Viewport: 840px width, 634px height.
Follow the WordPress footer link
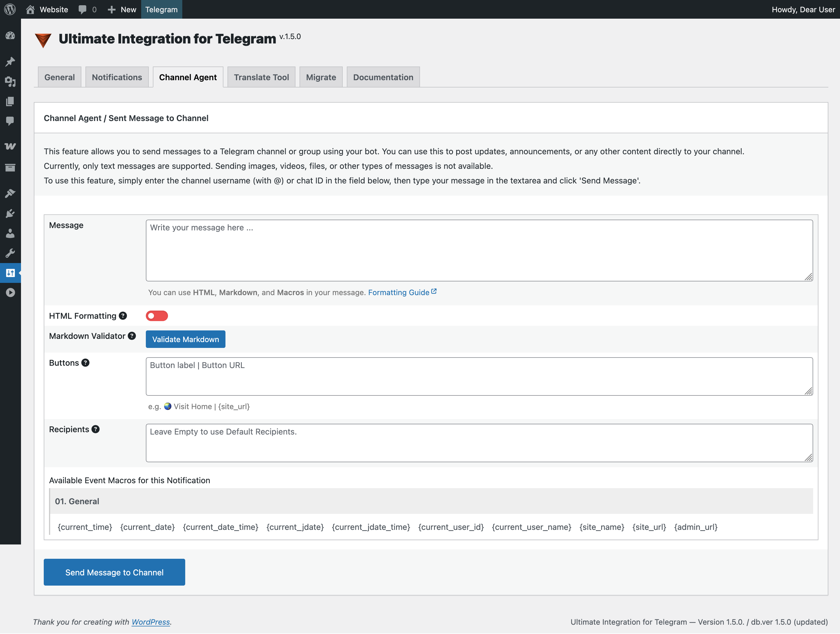click(151, 622)
